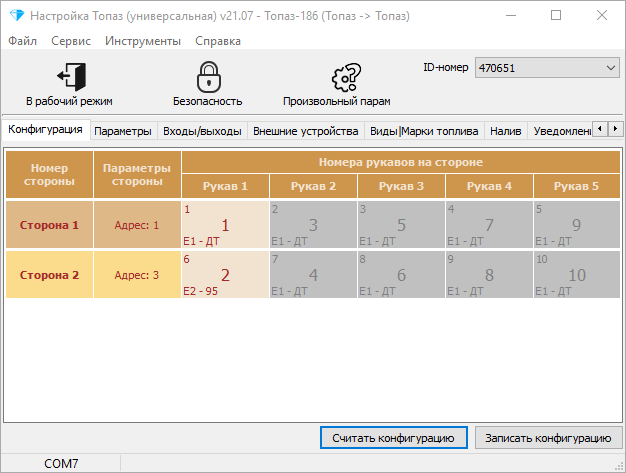The width and height of the screenshot is (626, 473).
Task: Click the 'Рукав 1' column header
Action: tap(225, 186)
